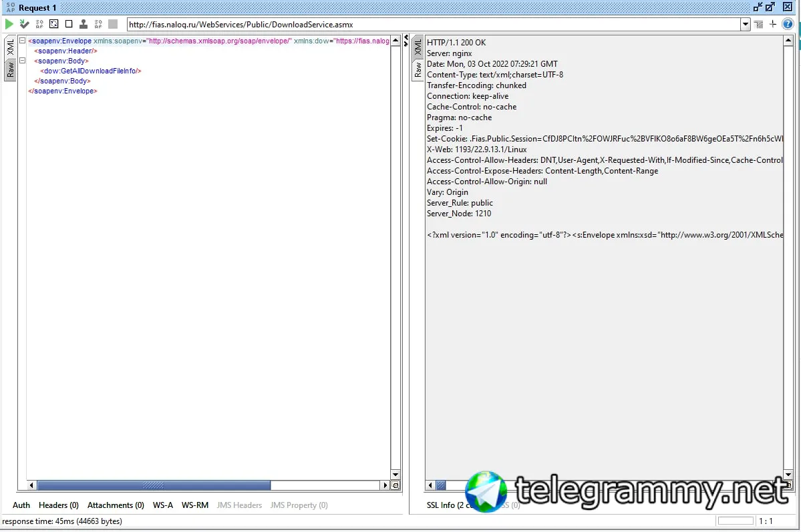Click the Server_Node: 1210 line

click(x=459, y=214)
